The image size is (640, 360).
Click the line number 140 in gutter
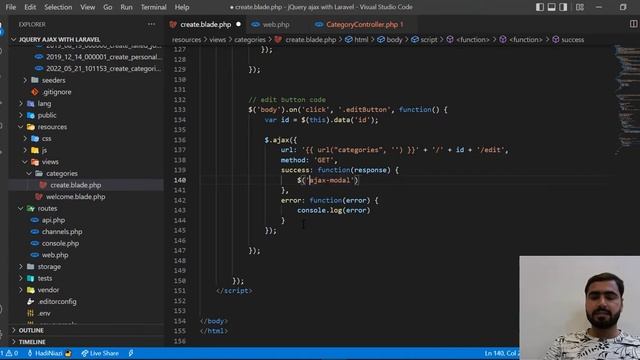click(x=180, y=180)
